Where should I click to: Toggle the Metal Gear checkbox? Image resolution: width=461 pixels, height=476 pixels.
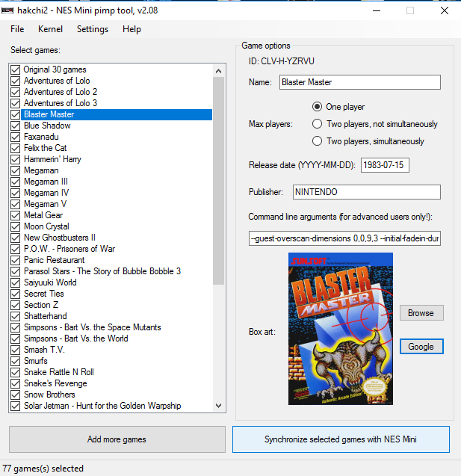15,215
